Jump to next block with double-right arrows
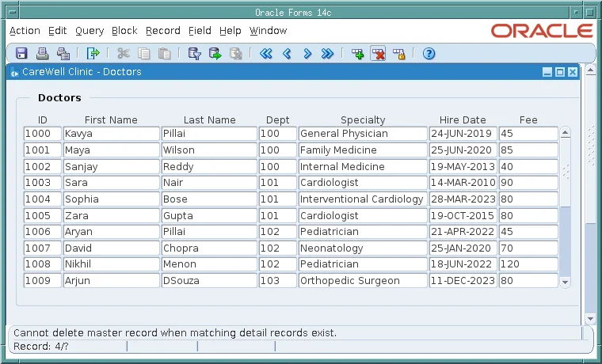Screen dimensions: 602x364 coord(327,53)
